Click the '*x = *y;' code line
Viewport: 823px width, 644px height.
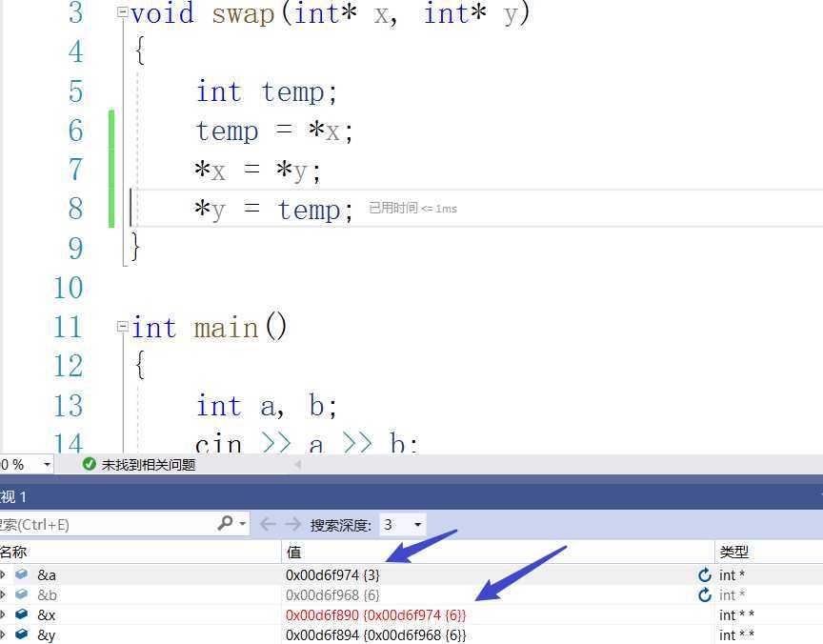pos(257,171)
